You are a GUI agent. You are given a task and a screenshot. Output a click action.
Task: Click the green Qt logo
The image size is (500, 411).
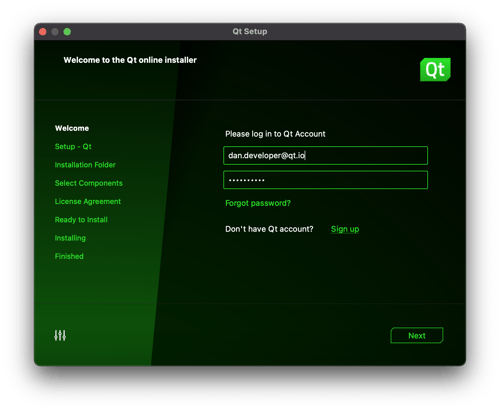435,69
